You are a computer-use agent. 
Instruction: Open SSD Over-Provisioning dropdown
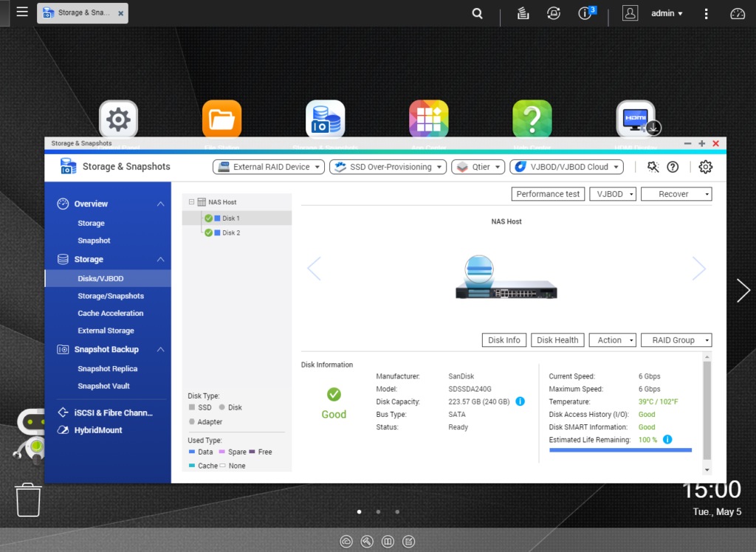388,167
